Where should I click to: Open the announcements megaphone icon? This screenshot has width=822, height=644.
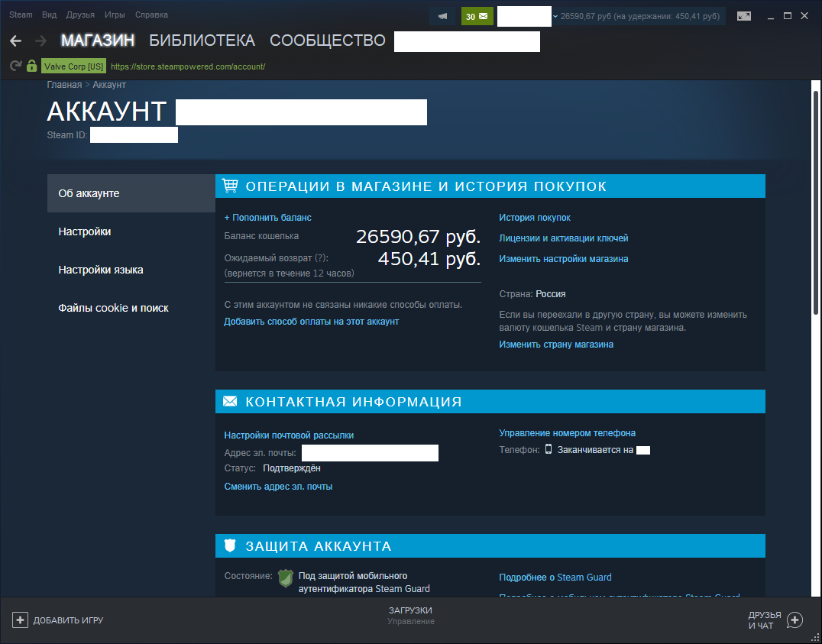pyautogui.click(x=442, y=16)
